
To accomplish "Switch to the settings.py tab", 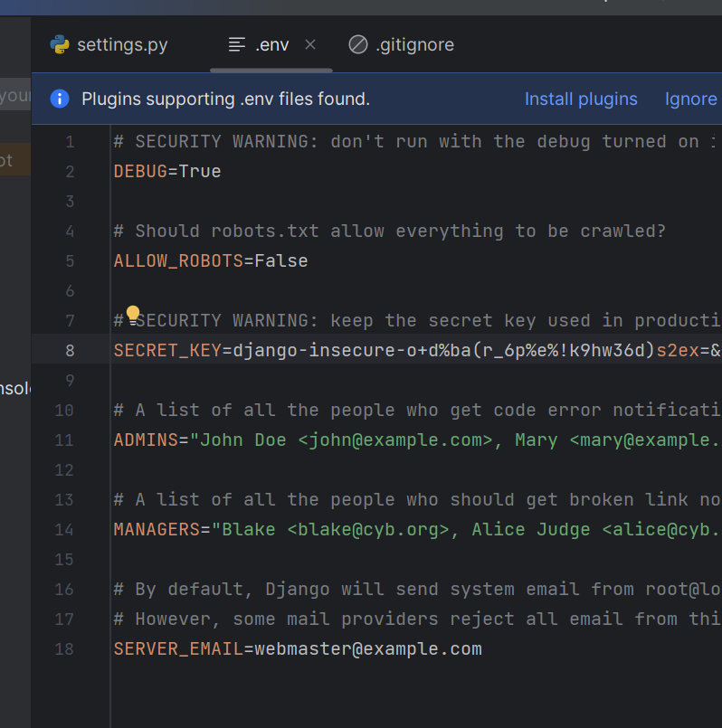I will point(109,45).
